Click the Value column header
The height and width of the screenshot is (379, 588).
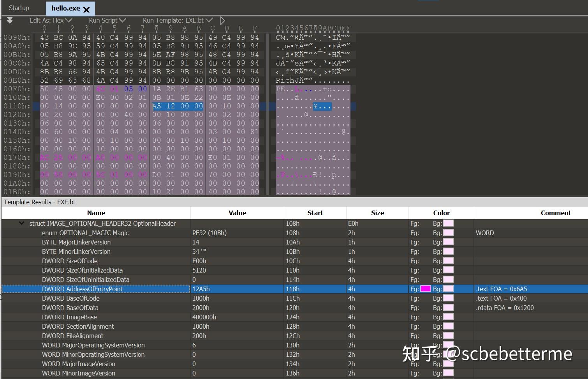click(x=237, y=213)
